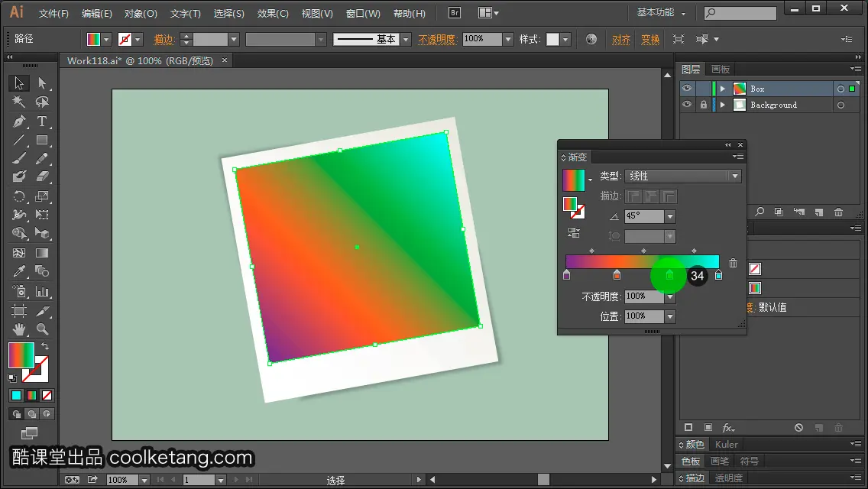Select the Gradient tool in toolbox

point(42,253)
